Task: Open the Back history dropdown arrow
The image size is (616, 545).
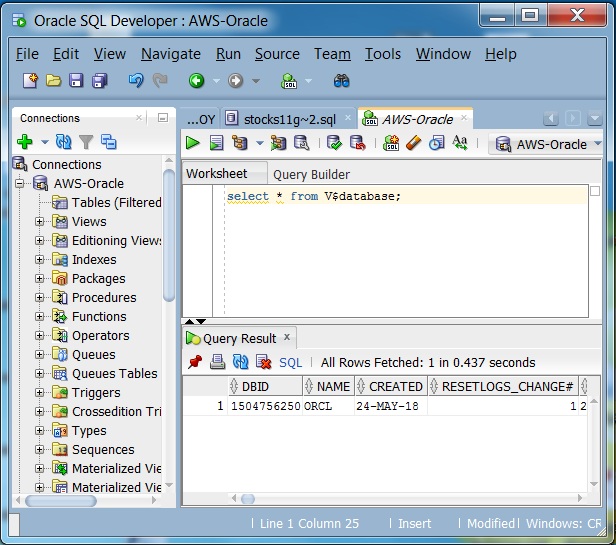Action: tap(216, 81)
